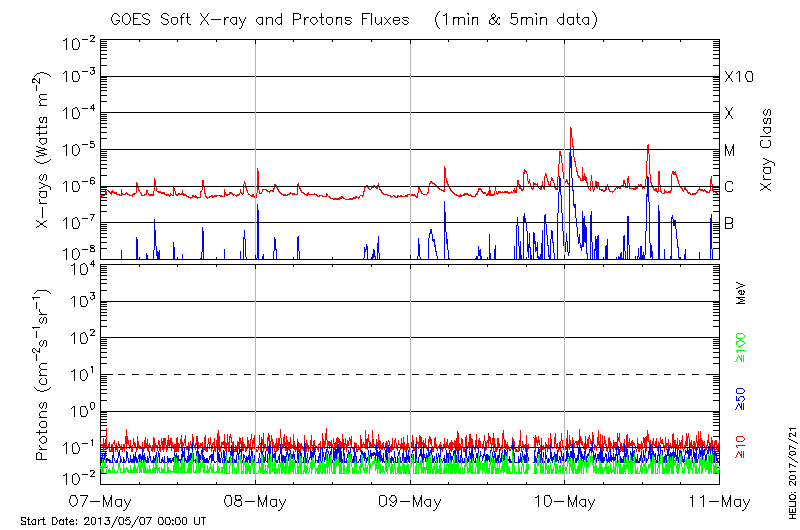Select the 07-May date tick label
This screenshot has width=800, height=530.
pos(101,500)
